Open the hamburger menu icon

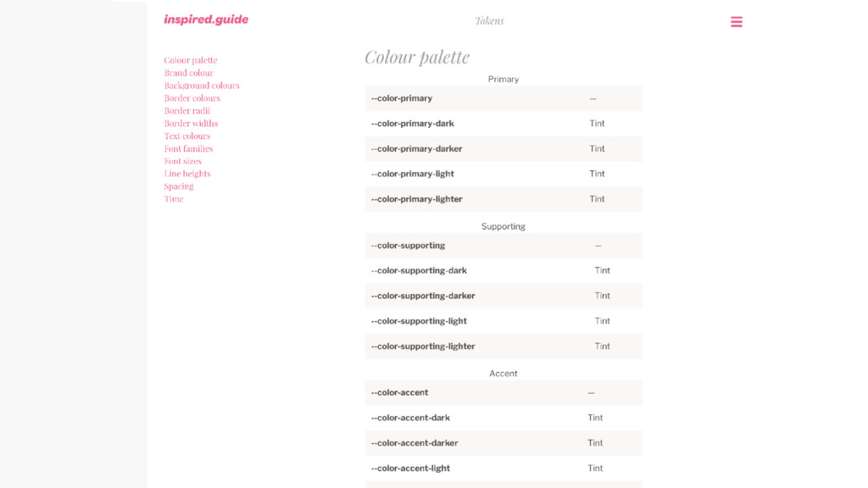[737, 21]
